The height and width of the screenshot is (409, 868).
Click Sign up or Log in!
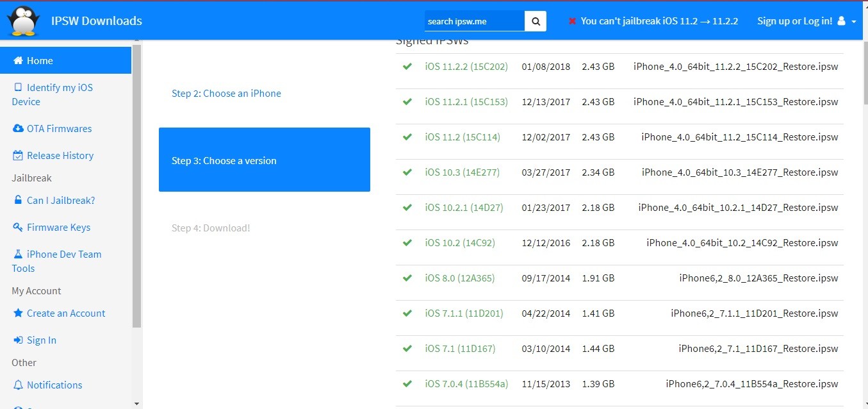click(794, 21)
